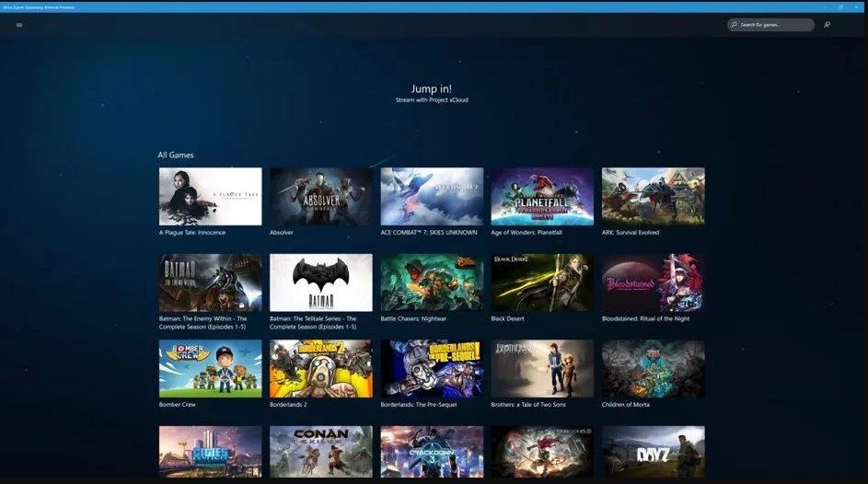The width and height of the screenshot is (868, 484).
Task: Open ARK: Survival Evolved cover art
Action: tap(654, 196)
